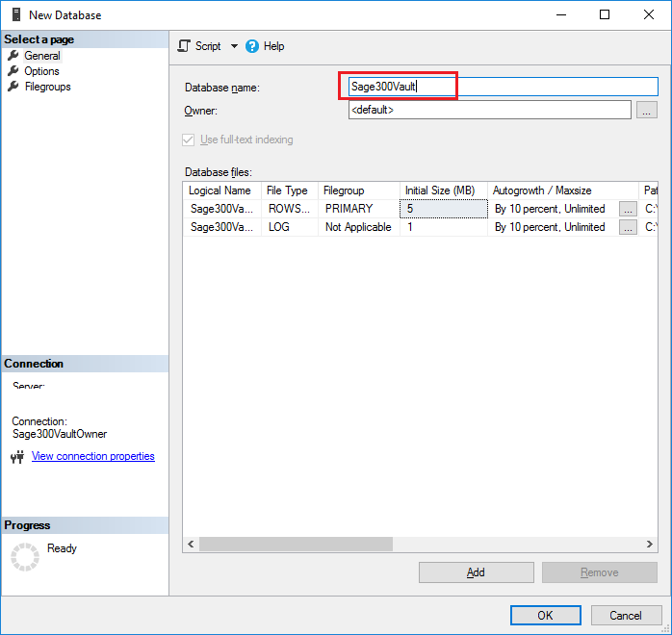This screenshot has height=635, width=672.
Task: Click the Initial Size (MB) column header
Action: point(444,190)
